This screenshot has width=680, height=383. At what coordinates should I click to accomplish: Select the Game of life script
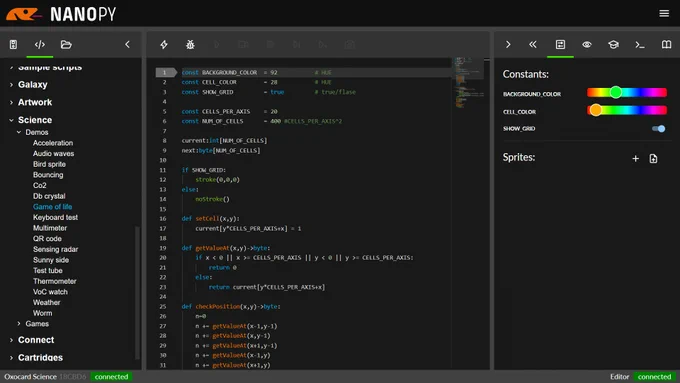click(x=52, y=207)
